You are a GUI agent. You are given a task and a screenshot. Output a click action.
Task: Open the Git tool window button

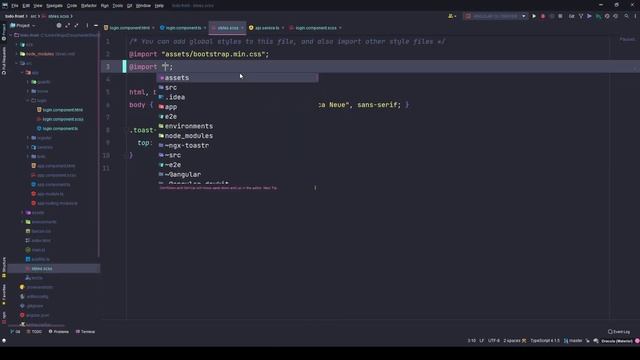tap(15, 331)
